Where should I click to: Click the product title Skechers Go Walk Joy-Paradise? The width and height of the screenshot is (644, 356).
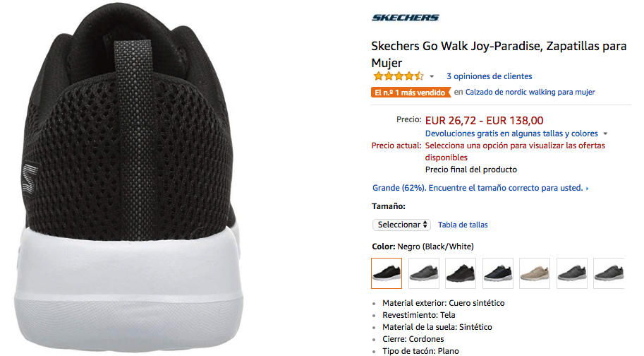pyautogui.click(x=499, y=54)
